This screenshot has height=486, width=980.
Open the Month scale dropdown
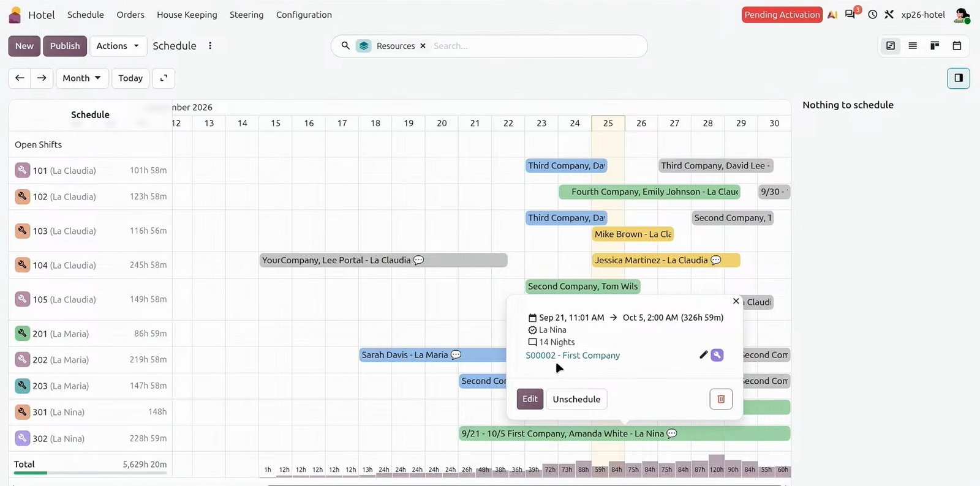(x=82, y=78)
